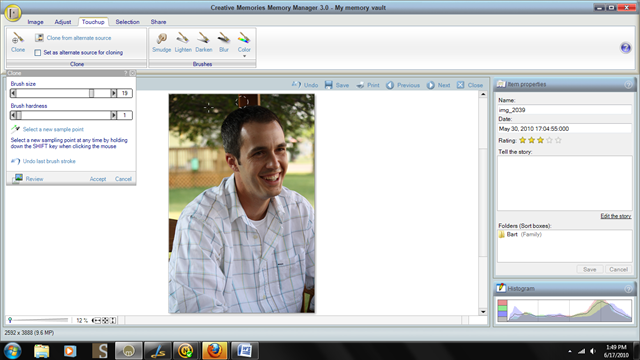Select the Darken brush
Screen dimensions: 640x360
pyautogui.click(x=204, y=42)
